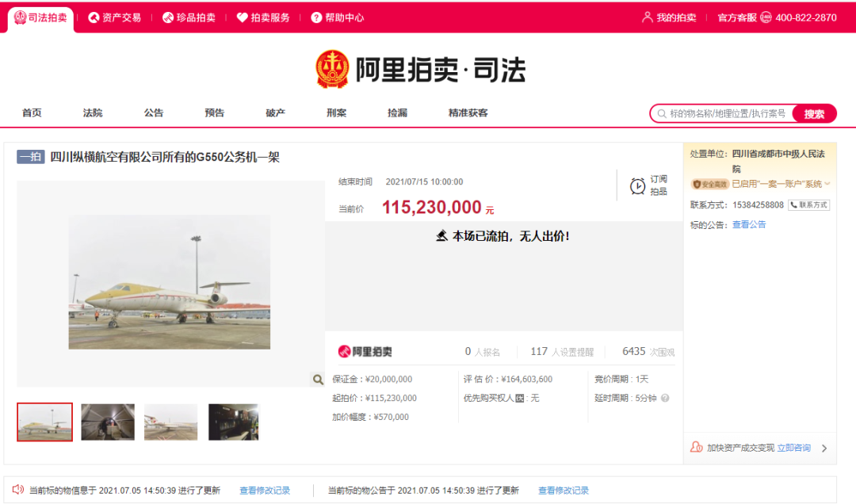Viewport: 856px width, 504px height.
Task: Click the 订阅拍品 alarm clock icon
Action: (x=639, y=185)
